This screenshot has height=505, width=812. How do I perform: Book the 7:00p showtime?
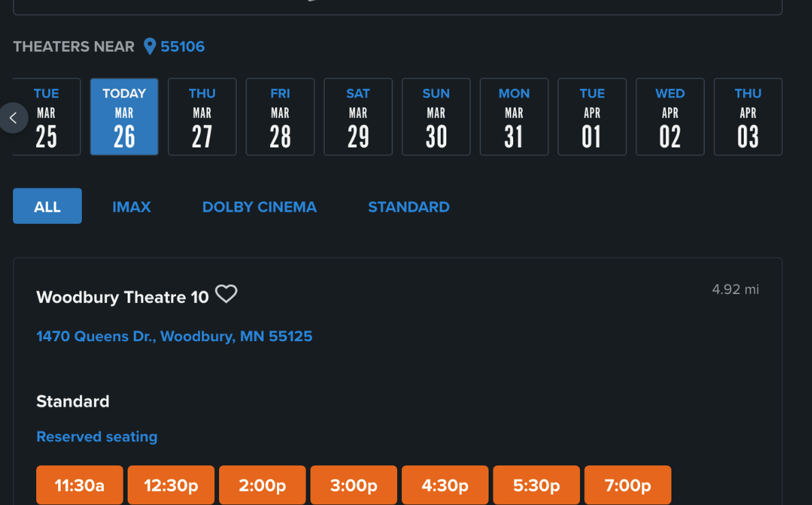point(627,485)
